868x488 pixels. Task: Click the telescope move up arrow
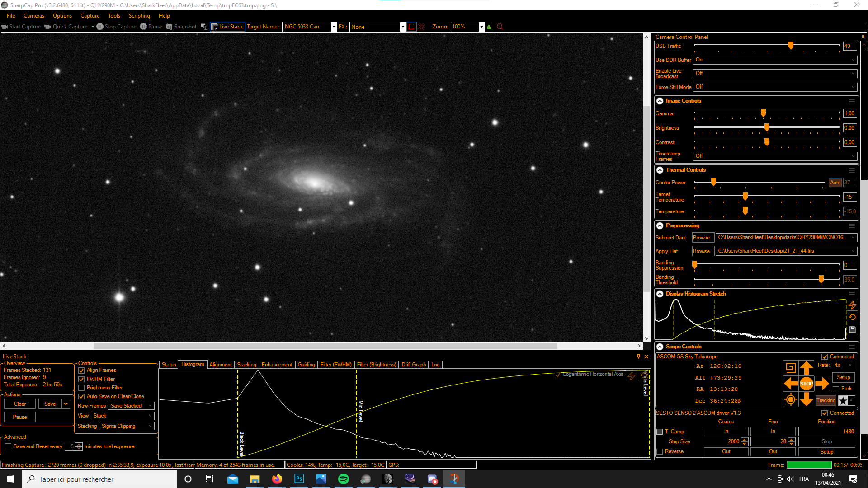(806, 368)
